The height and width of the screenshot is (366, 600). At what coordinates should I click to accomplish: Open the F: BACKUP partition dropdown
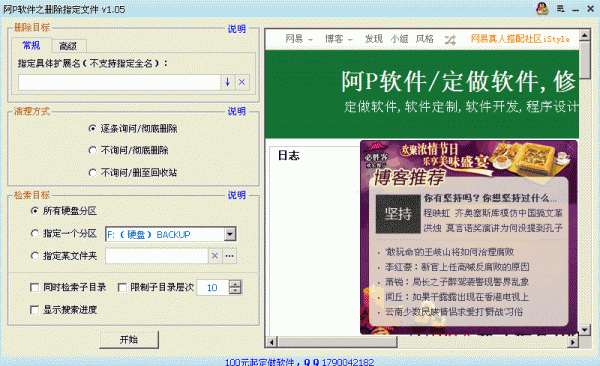pos(230,234)
